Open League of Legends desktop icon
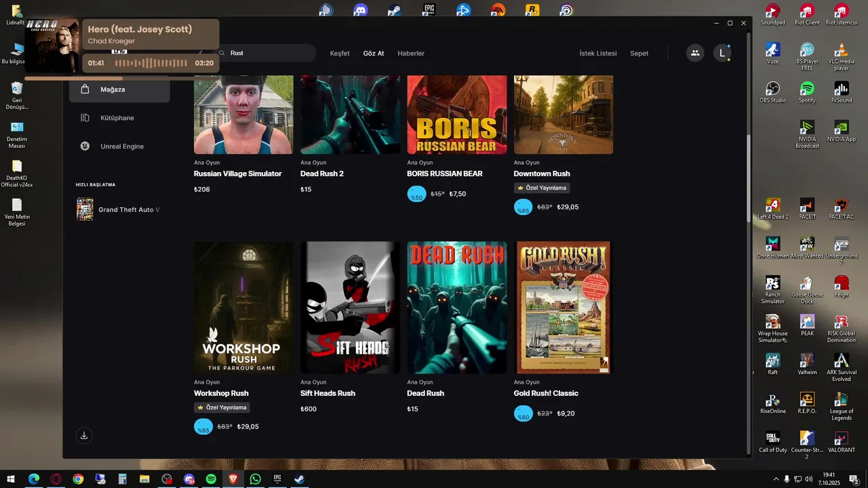The width and height of the screenshot is (868, 488). pyautogui.click(x=842, y=406)
